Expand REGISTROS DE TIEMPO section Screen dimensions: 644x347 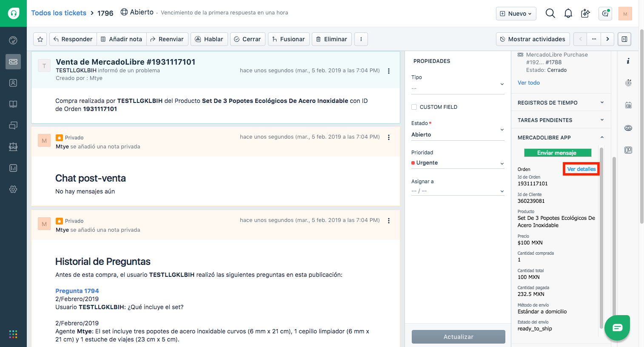561,102
